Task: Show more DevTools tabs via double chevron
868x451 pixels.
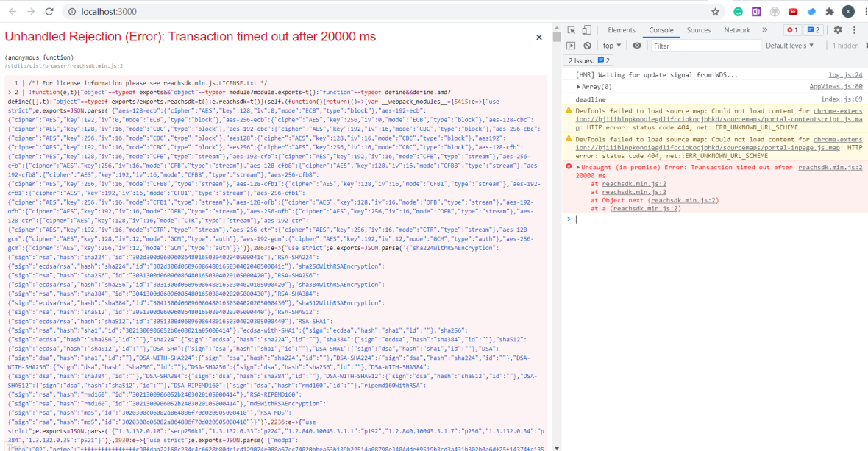Action: [x=764, y=30]
